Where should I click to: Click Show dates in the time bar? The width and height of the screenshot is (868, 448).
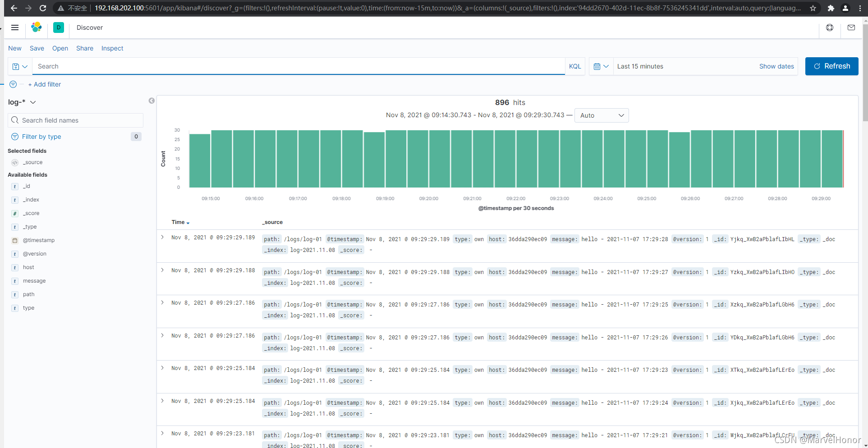pyautogui.click(x=776, y=66)
